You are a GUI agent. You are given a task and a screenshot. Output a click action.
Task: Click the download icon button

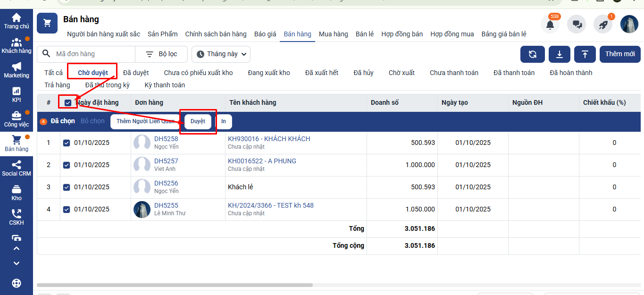pos(560,54)
